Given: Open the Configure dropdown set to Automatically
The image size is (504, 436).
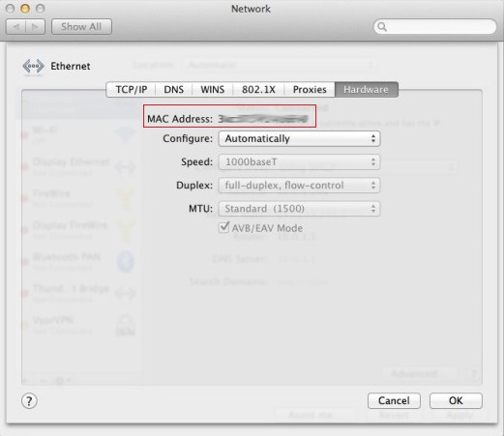Looking at the screenshot, I should pyautogui.click(x=299, y=139).
